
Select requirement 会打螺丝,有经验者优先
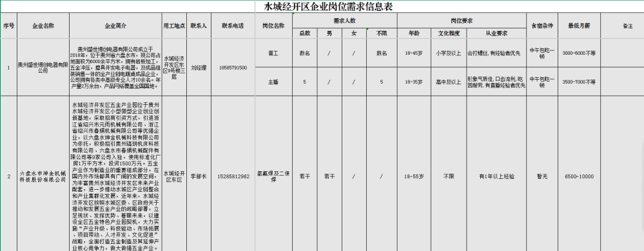click(x=496, y=53)
